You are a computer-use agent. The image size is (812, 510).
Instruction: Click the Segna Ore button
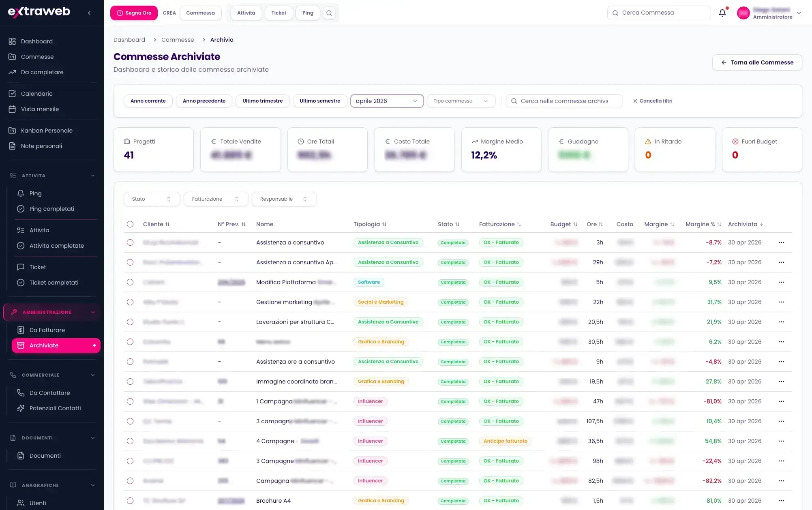tap(134, 13)
